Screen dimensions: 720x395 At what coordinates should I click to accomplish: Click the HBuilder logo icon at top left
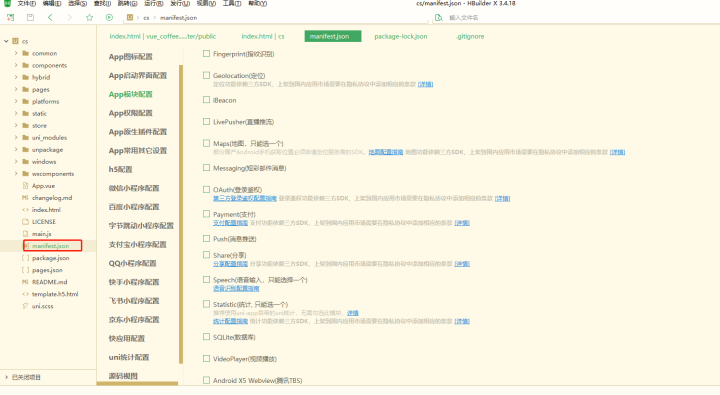[7, 3]
